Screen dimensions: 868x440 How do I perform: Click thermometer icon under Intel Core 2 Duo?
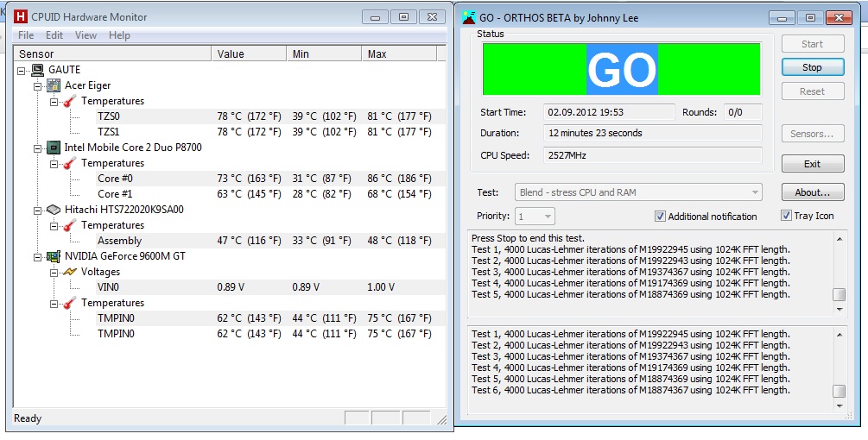point(70,162)
